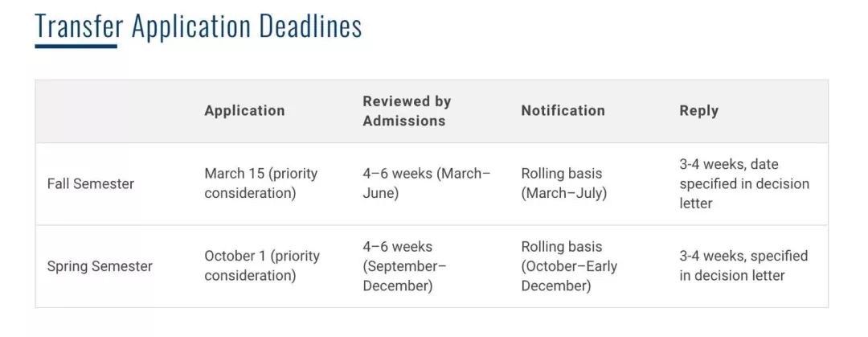Select the Fall Semester row label
Viewport: 868px width, 337px height.
[91, 183]
